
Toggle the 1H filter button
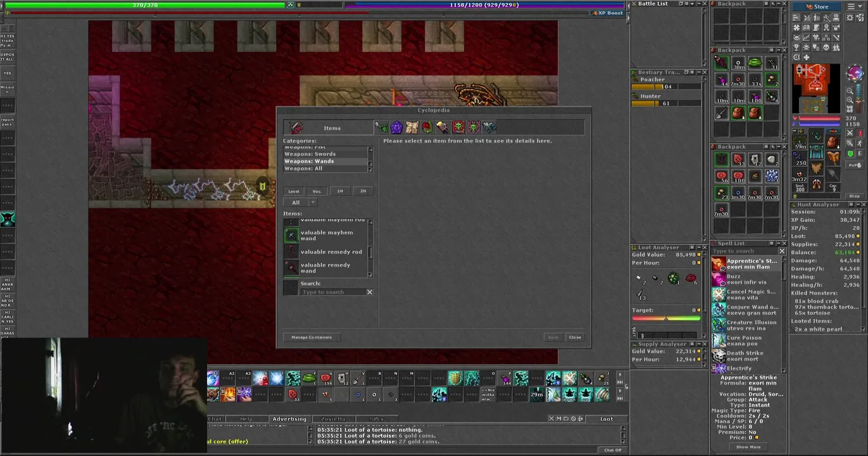pyautogui.click(x=340, y=191)
